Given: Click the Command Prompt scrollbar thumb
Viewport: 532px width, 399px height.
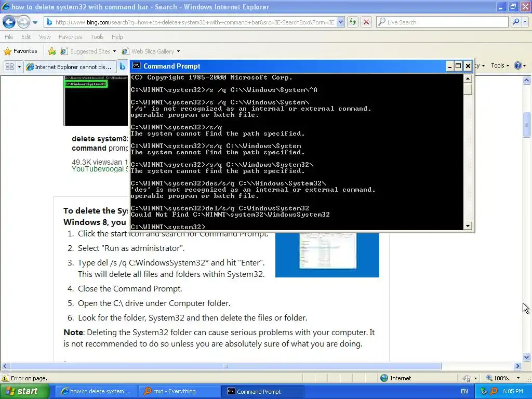Looking at the screenshot, I should point(468,89).
